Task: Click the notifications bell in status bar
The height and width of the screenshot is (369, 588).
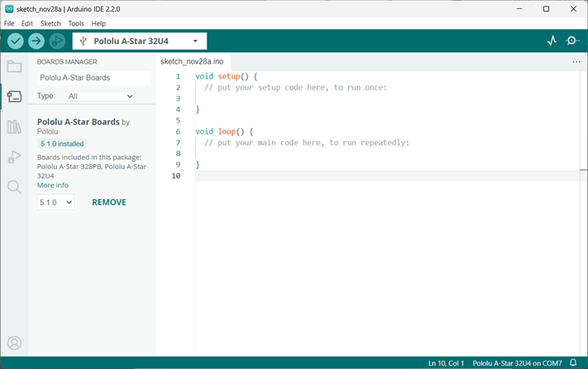Action: point(574,362)
